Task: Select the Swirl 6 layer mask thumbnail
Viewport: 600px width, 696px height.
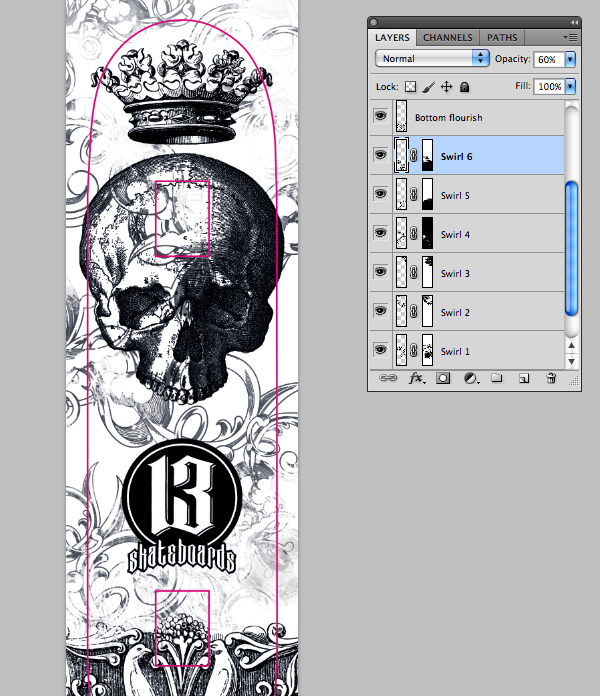Action: (427, 155)
